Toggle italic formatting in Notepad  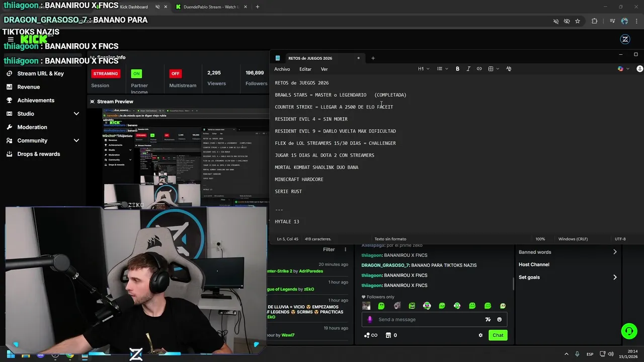click(468, 69)
